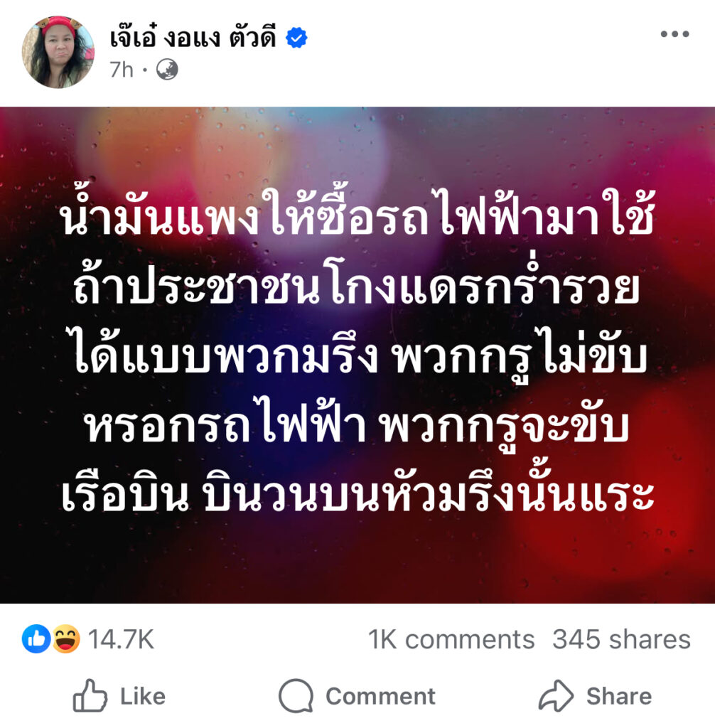View the 14.7K reactions list
This screenshot has width=715, height=728.
point(121,639)
